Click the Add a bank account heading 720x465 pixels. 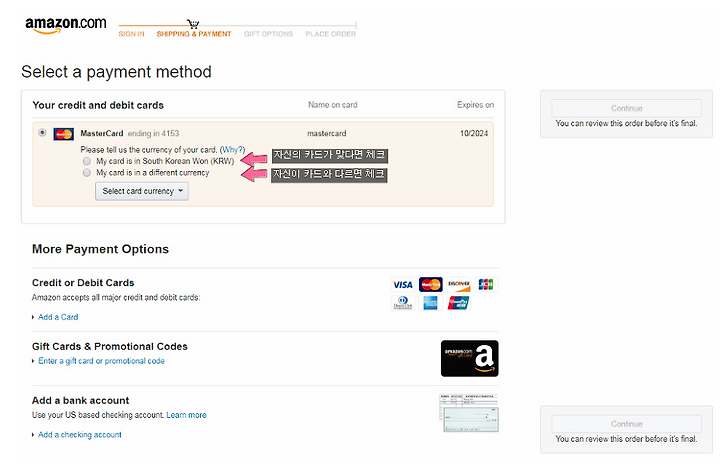coord(80,400)
